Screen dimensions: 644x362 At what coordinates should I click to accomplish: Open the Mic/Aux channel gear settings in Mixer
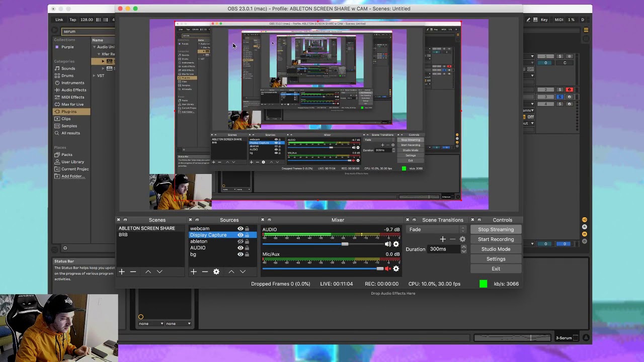[x=396, y=269]
